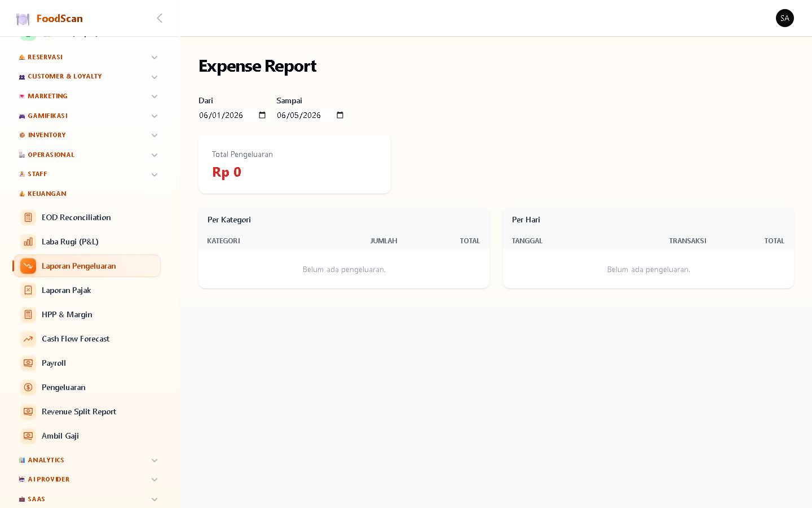
Task: Open the Payroll page
Action: click(x=87, y=363)
